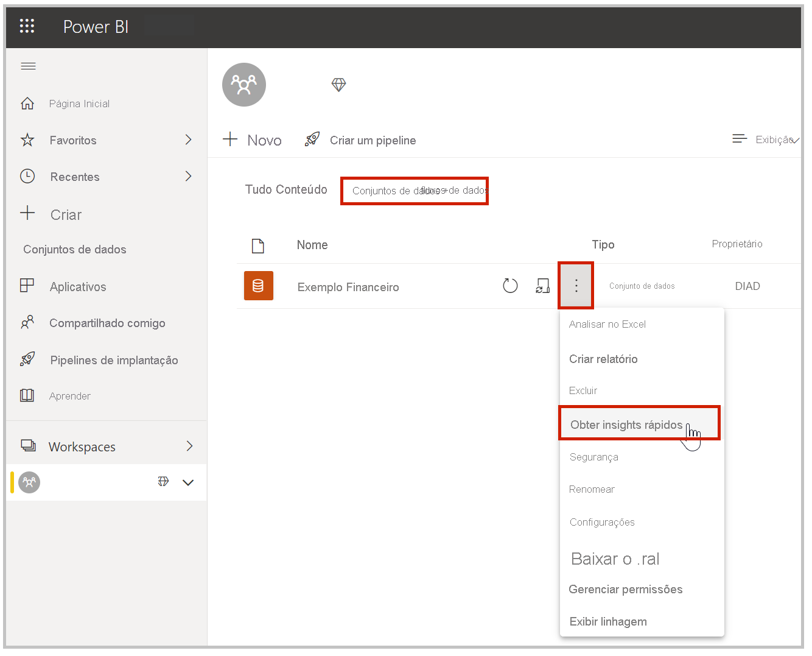Click the Criar plus icon in sidebar

pyautogui.click(x=27, y=213)
